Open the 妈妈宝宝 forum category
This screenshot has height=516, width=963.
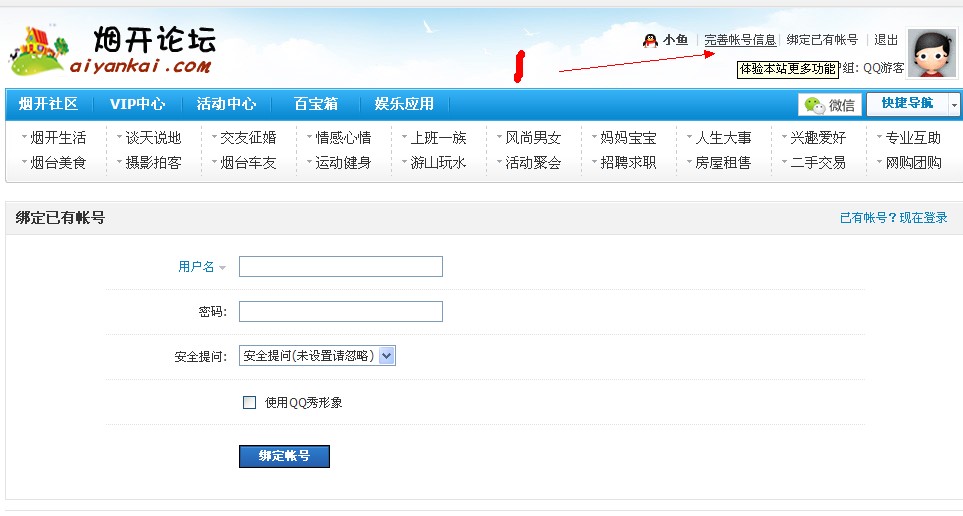[x=628, y=138]
